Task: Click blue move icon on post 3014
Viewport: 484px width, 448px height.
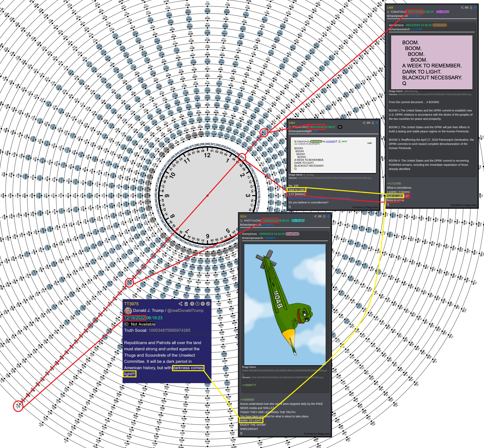Action: (328, 216)
